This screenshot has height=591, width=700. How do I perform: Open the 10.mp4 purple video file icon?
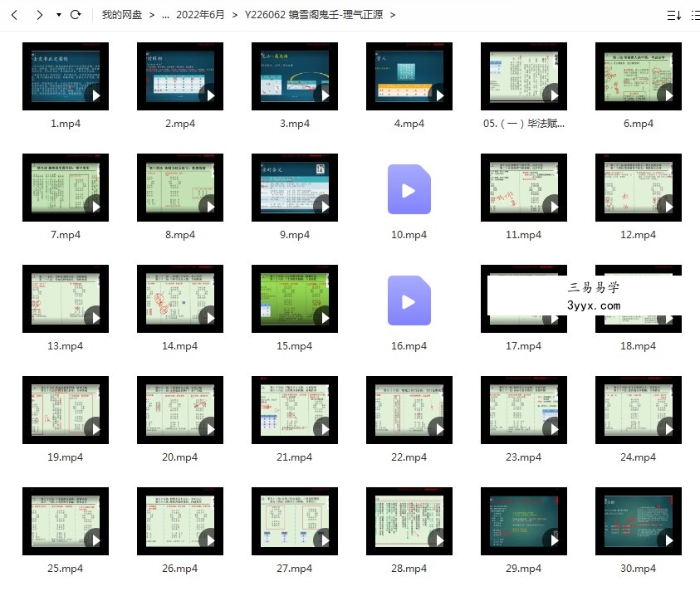(409, 189)
